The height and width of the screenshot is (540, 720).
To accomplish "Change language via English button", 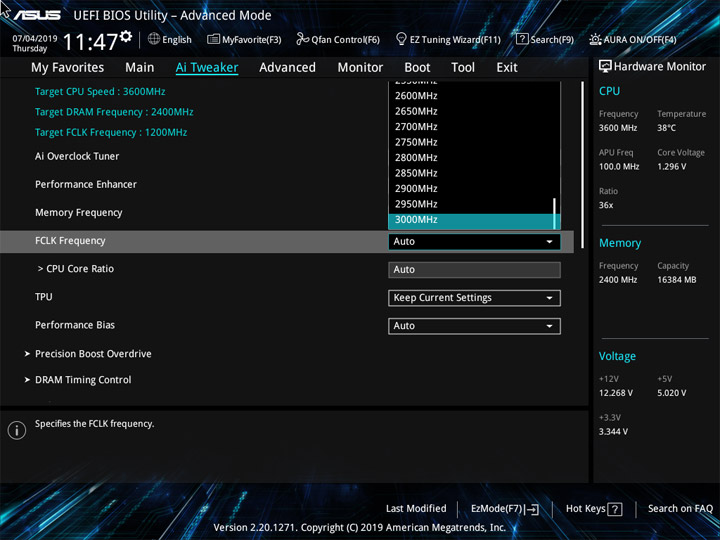I will point(177,40).
